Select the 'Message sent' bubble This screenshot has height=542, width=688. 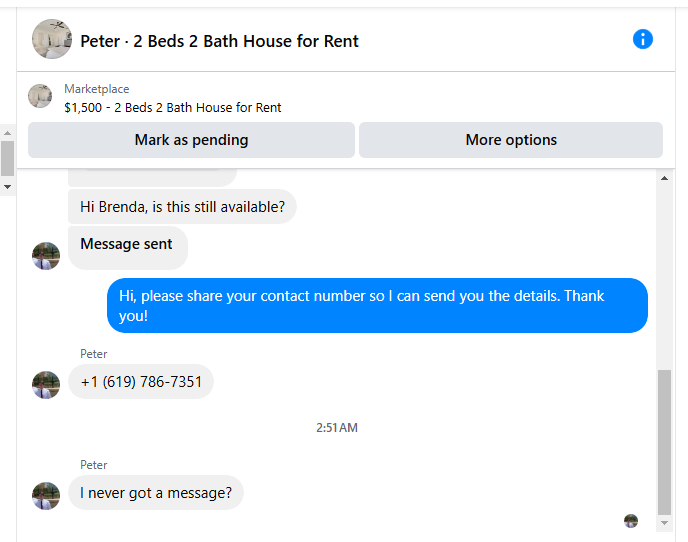pos(128,248)
